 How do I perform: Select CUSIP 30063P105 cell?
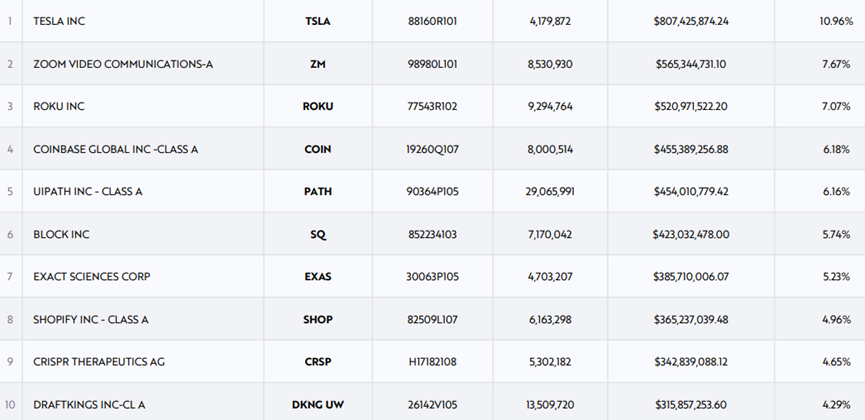point(432,277)
